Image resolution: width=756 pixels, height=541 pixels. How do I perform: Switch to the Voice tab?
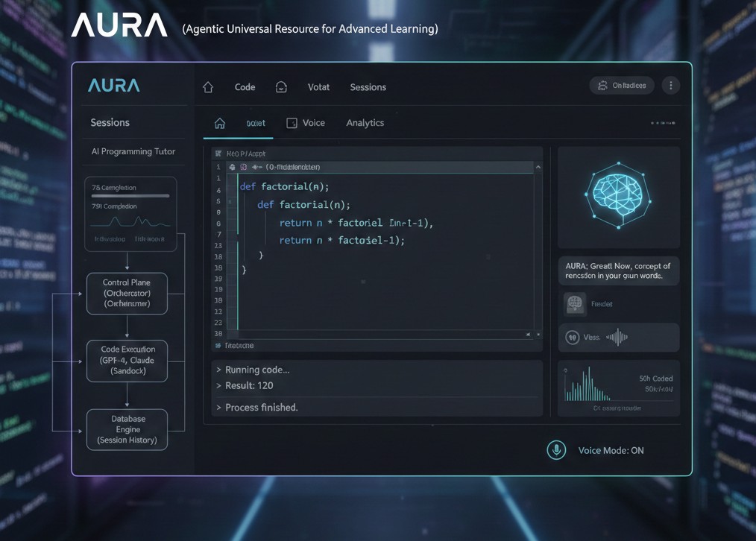click(306, 123)
